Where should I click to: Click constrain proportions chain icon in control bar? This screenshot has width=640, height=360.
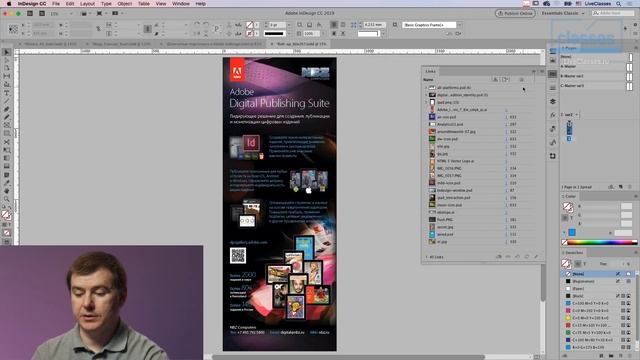[x=98, y=29]
